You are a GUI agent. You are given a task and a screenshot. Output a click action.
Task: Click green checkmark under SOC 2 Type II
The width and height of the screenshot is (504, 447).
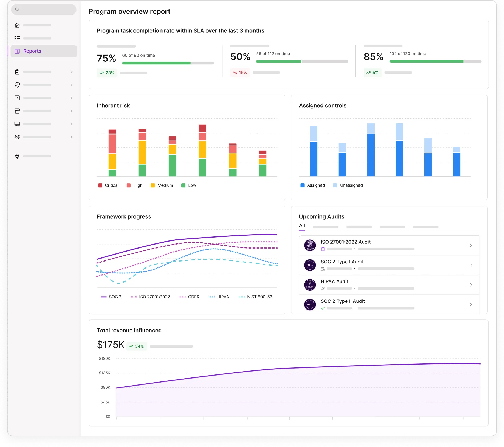pyautogui.click(x=323, y=308)
